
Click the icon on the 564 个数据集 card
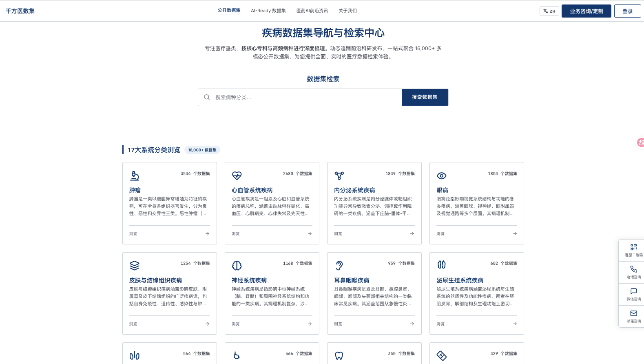135,356
